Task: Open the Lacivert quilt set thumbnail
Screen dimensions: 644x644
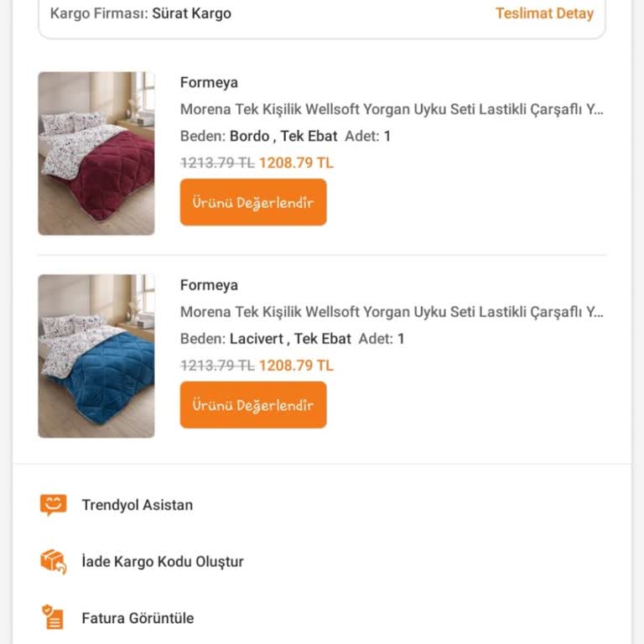Action: [96, 356]
